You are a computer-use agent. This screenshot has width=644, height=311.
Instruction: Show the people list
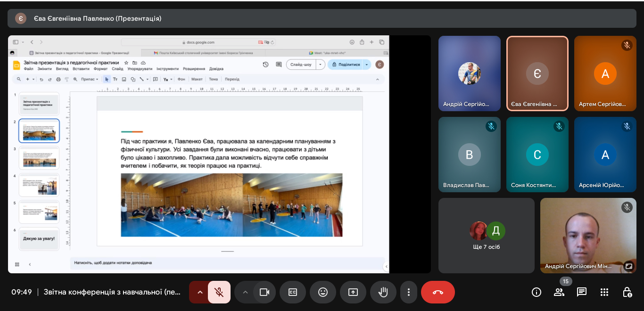(x=559, y=292)
